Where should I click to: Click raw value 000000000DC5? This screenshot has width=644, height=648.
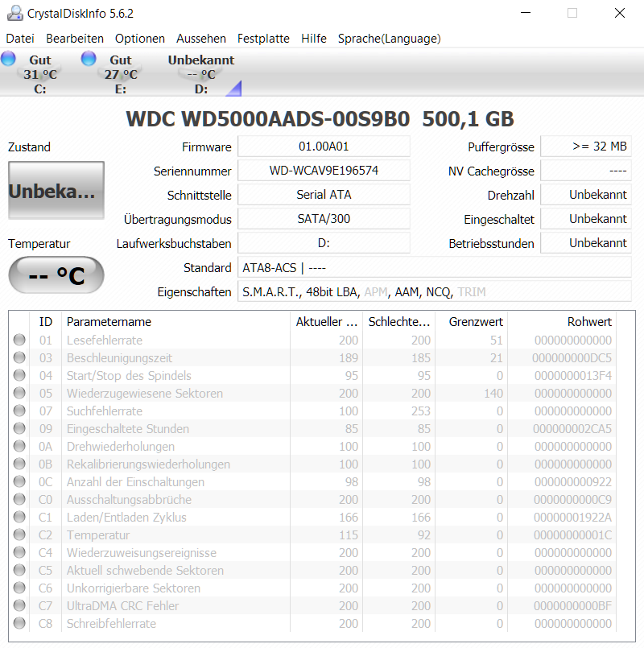coord(572,358)
